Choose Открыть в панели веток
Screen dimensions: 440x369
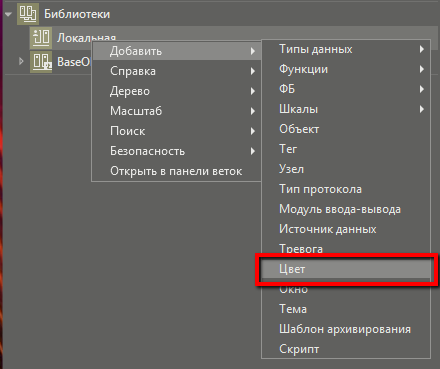pyautogui.click(x=177, y=171)
